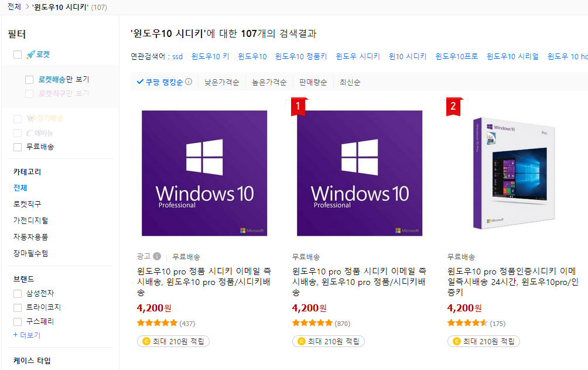This screenshot has width=588, height=370.
Task: Open the 윈도우10 pro 정품인증시디키 product title
Action: coord(513,281)
